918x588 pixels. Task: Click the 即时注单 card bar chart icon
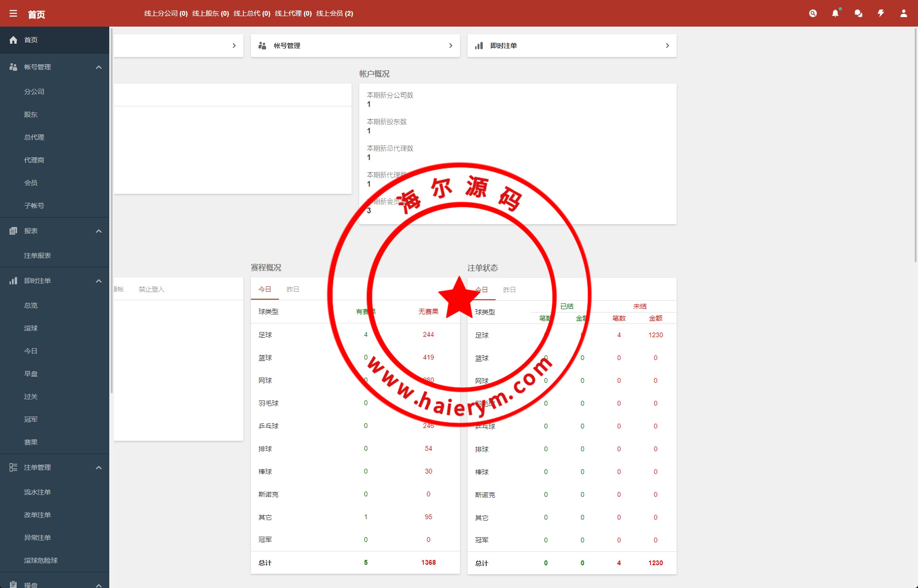tap(479, 46)
